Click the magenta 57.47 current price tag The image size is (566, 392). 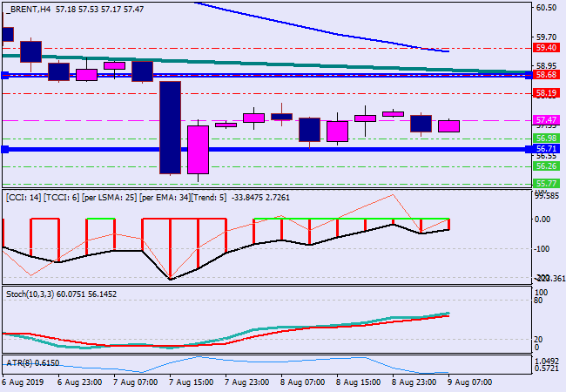tap(546, 120)
